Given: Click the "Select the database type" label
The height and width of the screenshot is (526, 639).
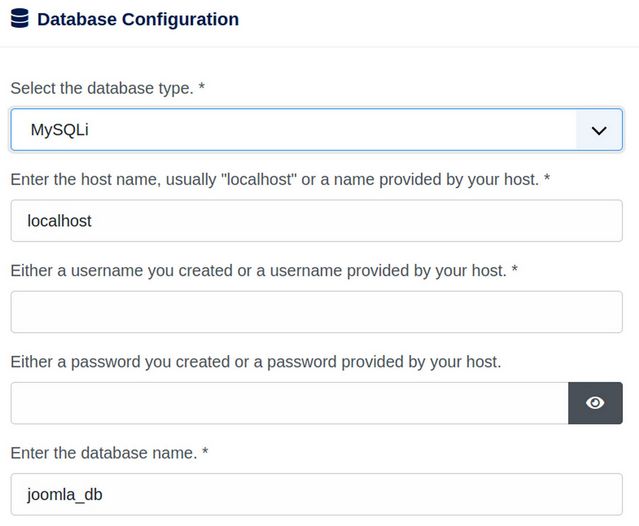Looking at the screenshot, I should click(102, 88).
